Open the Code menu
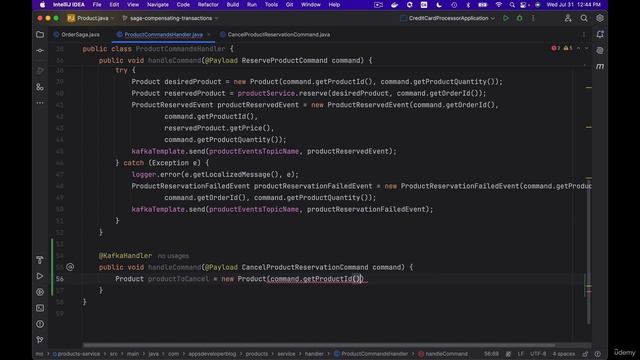This screenshot has height=360, width=640. [x=183, y=5]
